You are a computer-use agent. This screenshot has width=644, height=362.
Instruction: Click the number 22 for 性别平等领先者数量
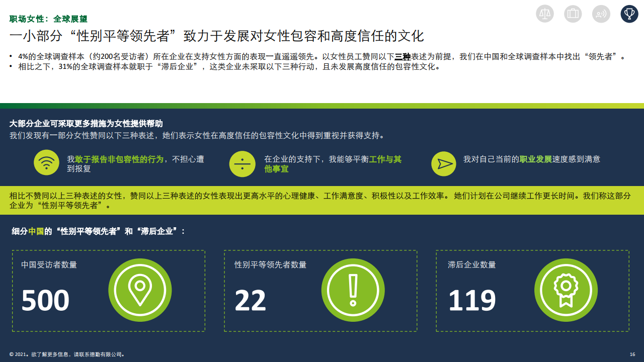coord(250,301)
